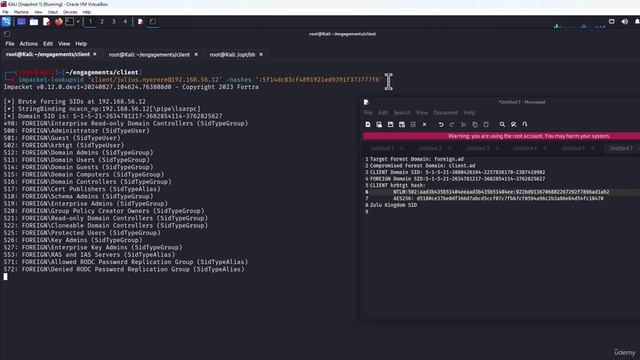The height and width of the screenshot is (360, 640).
Task: Select first terminal tab ~/engagements/client
Action: tap(48, 54)
